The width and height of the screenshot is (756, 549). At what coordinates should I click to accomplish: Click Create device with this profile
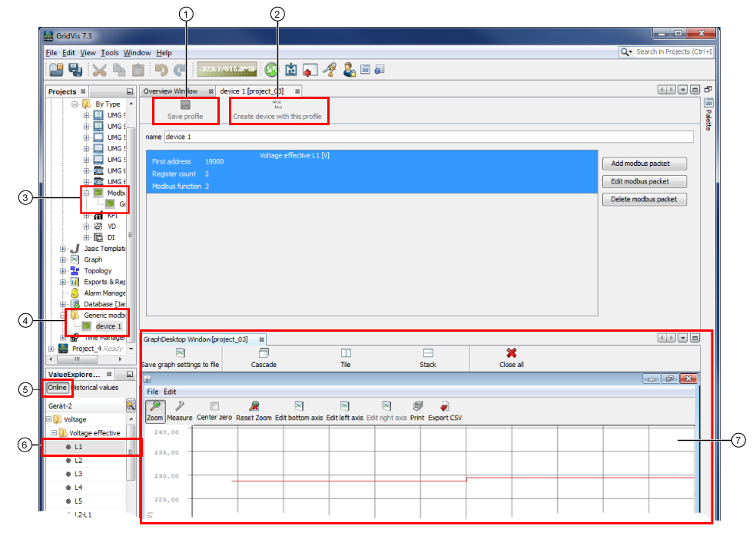tap(277, 104)
